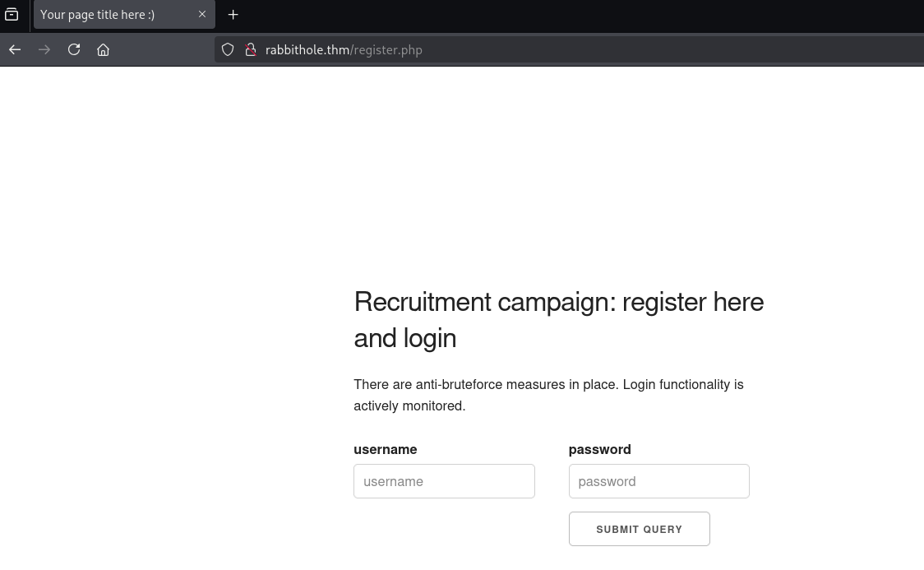Show the insecure connection lock info
Screen dimensions: 924x570
[x=251, y=49]
